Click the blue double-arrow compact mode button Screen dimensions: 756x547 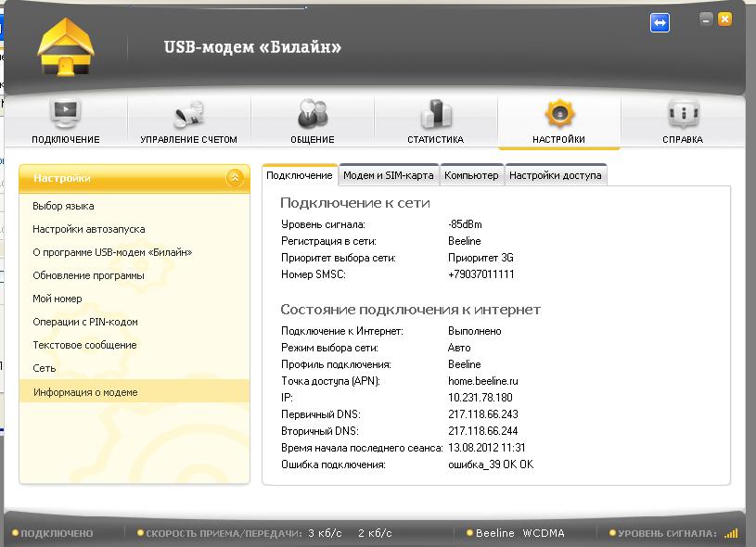click(x=660, y=22)
